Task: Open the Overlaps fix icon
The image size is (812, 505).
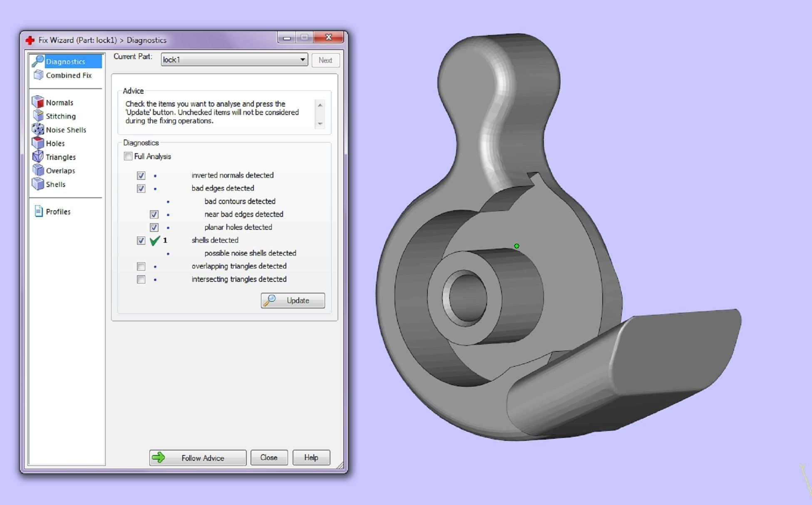Action: [x=38, y=170]
